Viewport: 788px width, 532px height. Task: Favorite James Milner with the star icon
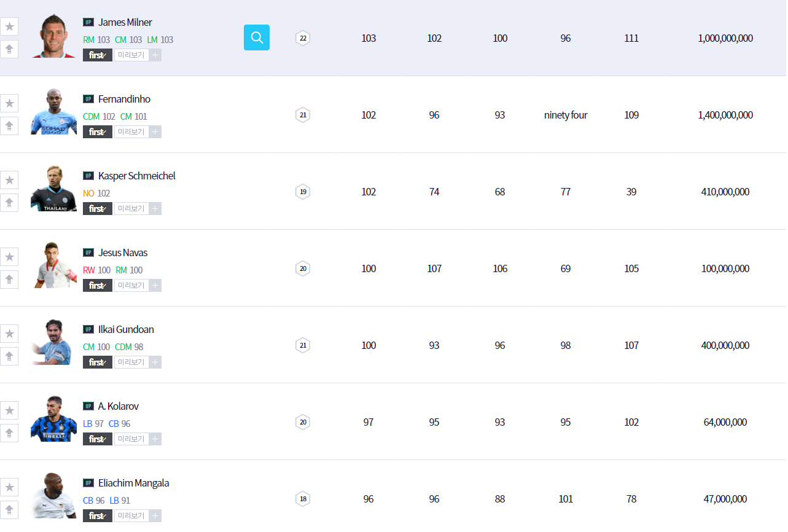tap(9, 26)
